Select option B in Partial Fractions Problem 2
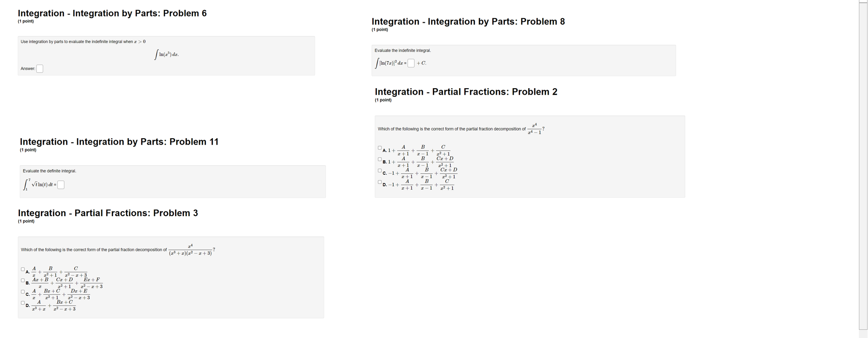The height and width of the screenshot is (338, 868). point(379,158)
